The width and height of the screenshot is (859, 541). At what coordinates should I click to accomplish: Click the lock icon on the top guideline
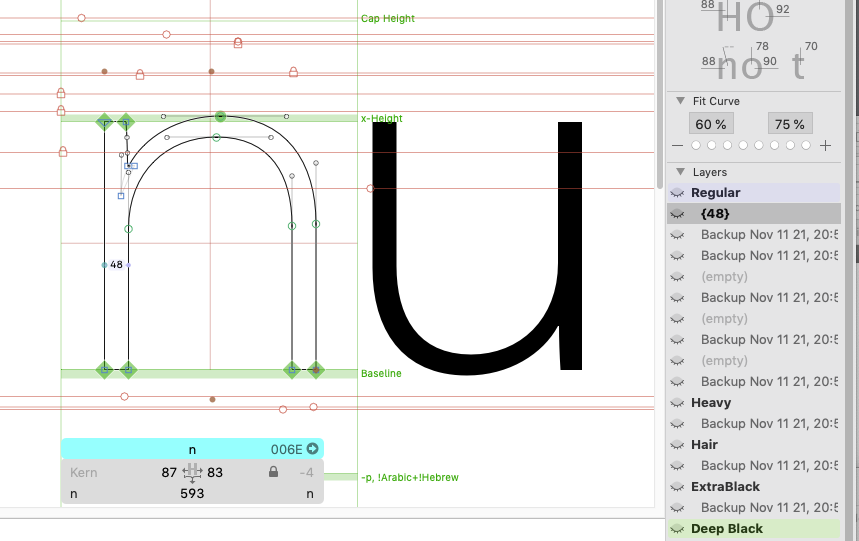tap(238, 43)
